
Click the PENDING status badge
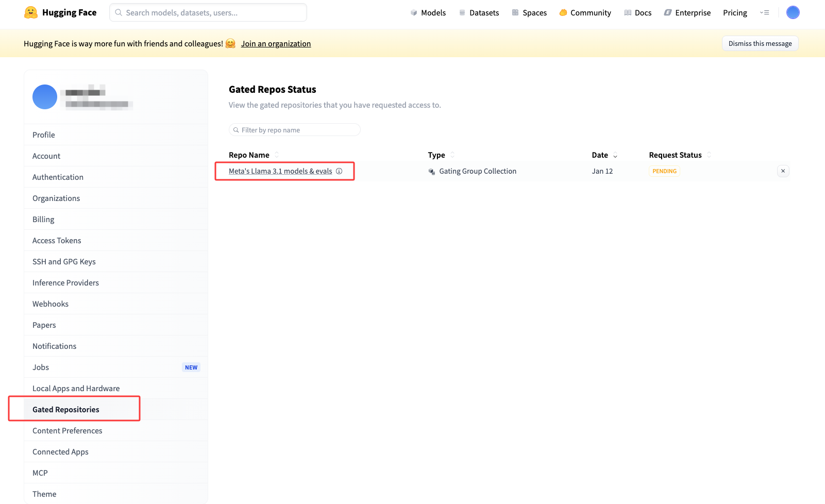664,171
